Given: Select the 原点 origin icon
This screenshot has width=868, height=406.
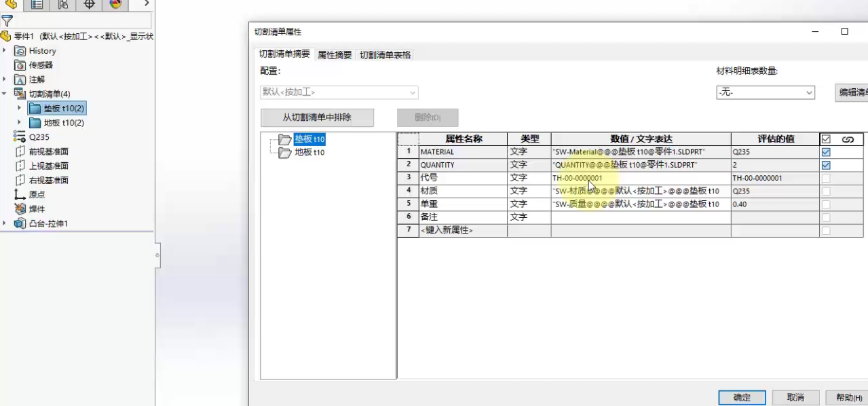Looking at the screenshot, I should 20,195.
